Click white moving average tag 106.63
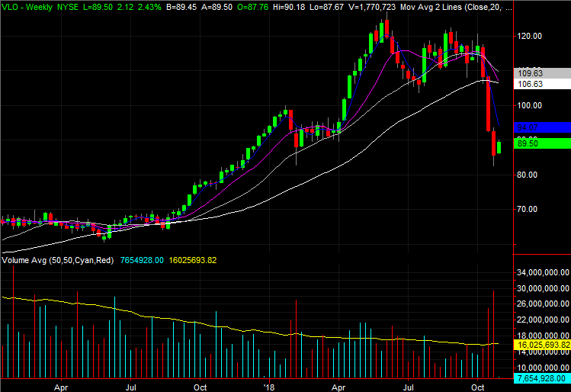The height and width of the screenshot is (392, 571). click(542, 84)
